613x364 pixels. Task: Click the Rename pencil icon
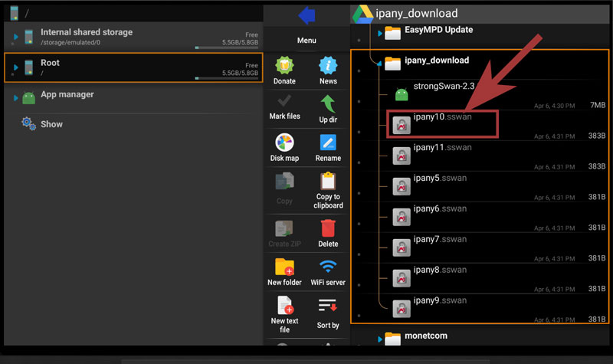[x=328, y=143]
